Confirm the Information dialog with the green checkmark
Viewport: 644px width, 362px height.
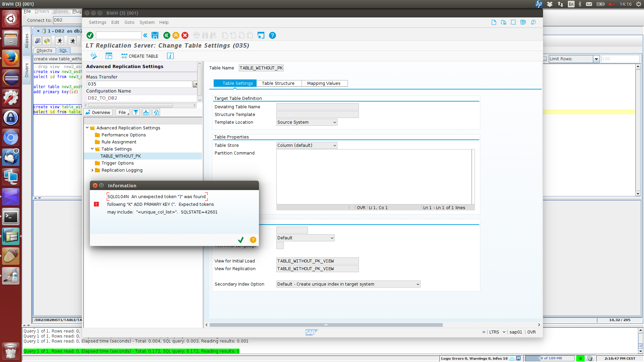point(240,240)
